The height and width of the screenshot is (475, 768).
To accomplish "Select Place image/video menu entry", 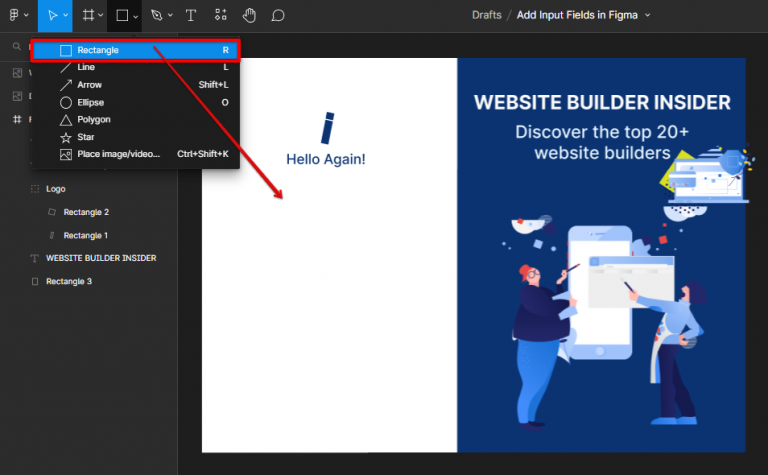I will click(118, 154).
